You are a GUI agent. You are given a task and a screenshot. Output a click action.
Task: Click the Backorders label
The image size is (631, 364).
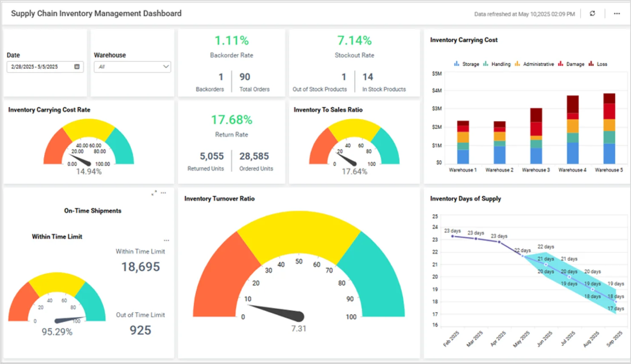click(x=210, y=89)
